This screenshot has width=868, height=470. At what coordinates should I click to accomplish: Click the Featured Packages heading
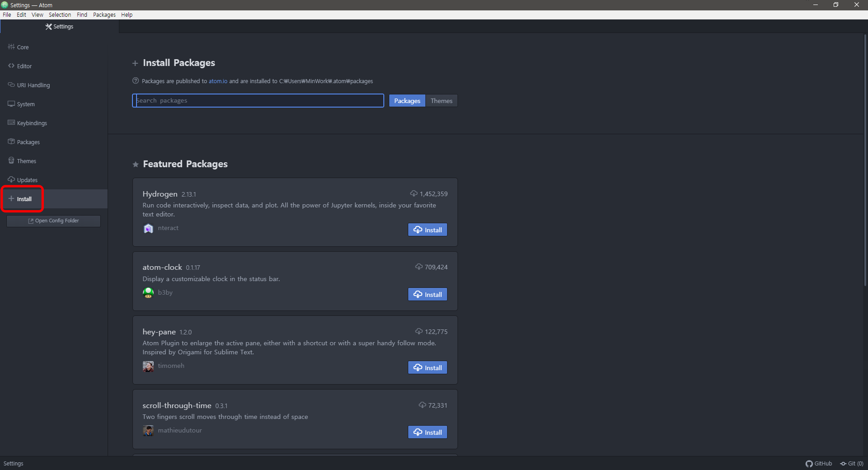tap(185, 164)
